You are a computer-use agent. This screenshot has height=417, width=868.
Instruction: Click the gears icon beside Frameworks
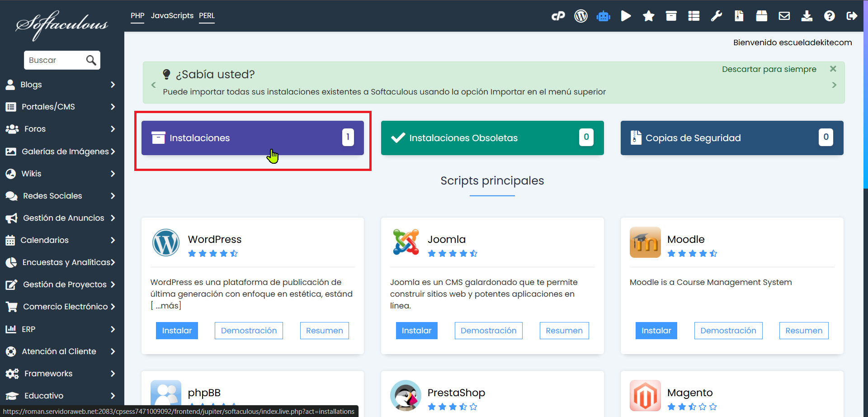click(x=12, y=374)
